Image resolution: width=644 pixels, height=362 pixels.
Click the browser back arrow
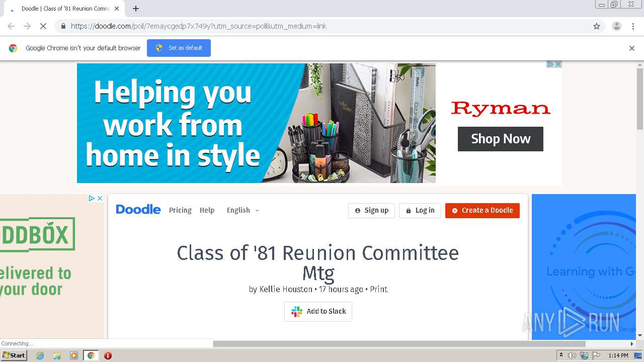pyautogui.click(x=11, y=26)
